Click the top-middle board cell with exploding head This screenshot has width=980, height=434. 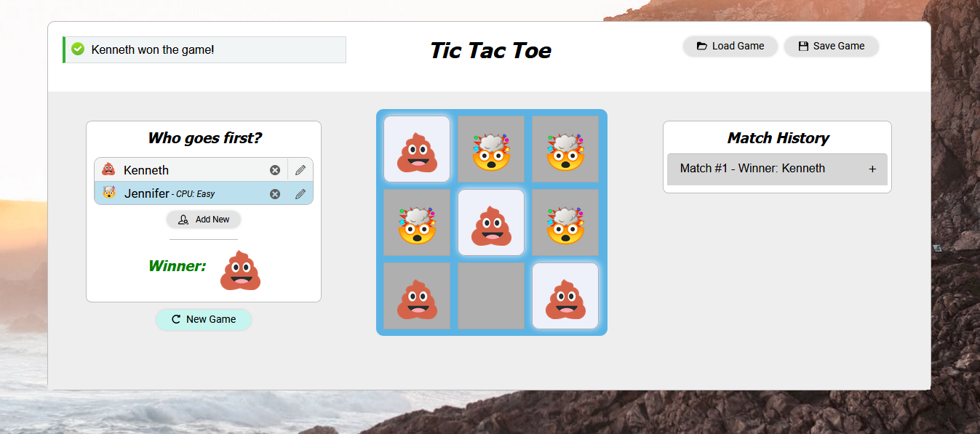491,149
